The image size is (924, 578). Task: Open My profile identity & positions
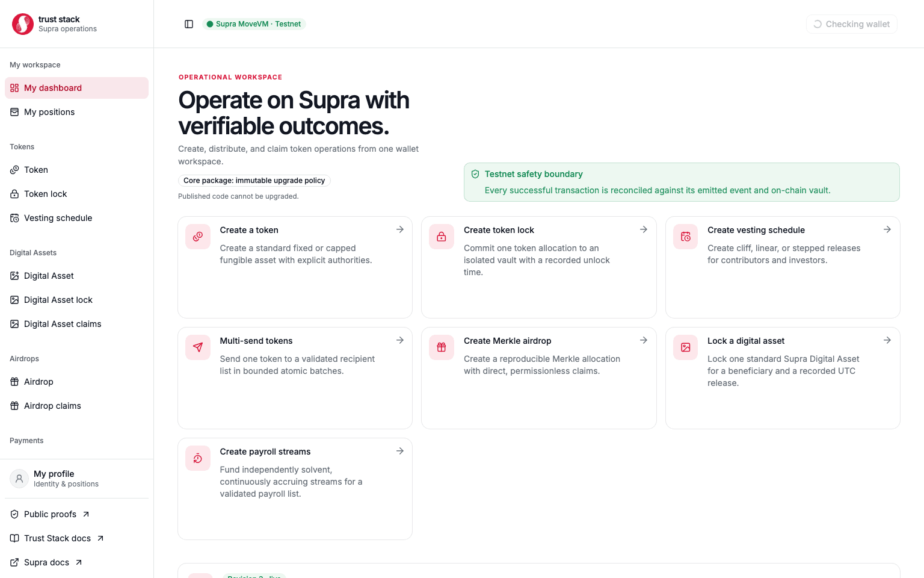tap(77, 479)
